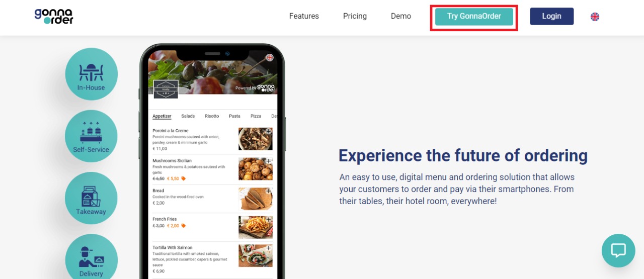Select the Risotto tab in phone menu
Image resolution: width=644 pixels, height=279 pixels.
click(212, 116)
